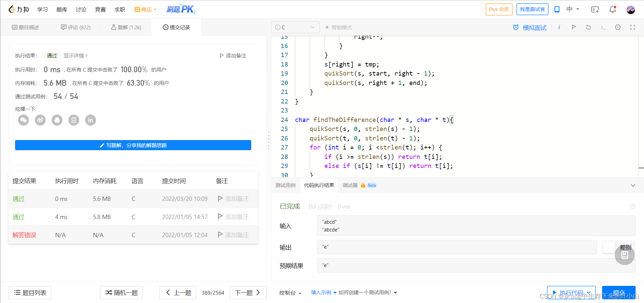This screenshot has height=303, width=644.
Task: Open the editor info icon
Action: pos(559,27)
